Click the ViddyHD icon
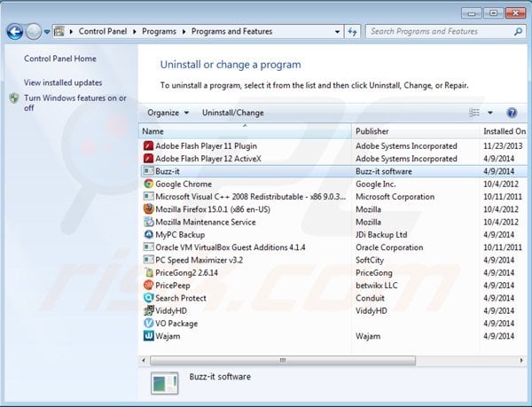The image size is (532, 407). [148, 310]
